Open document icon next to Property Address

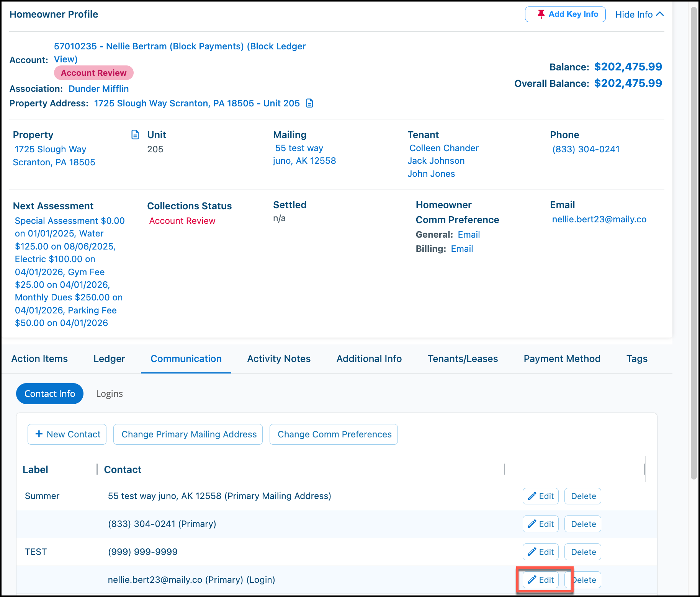pyautogui.click(x=310, y=103)
